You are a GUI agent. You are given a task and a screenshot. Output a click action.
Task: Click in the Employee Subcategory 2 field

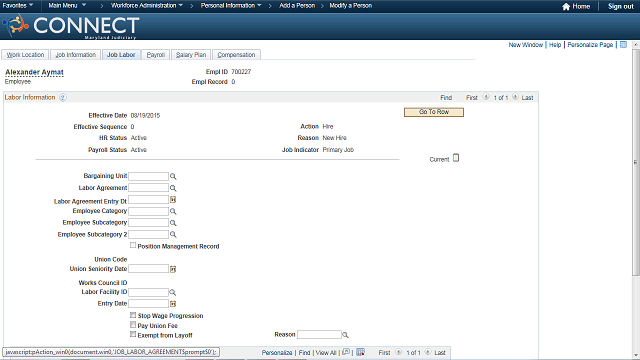149,234
